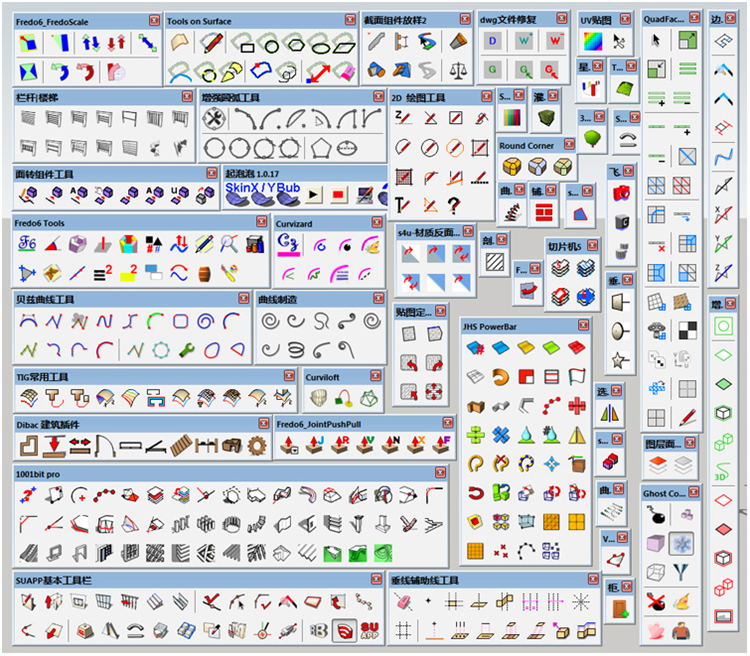The width and height of the screenshot is (750, 656).
Task: Select the T text tool in 2D 绘图工具
Action: (x=402, y=205)
